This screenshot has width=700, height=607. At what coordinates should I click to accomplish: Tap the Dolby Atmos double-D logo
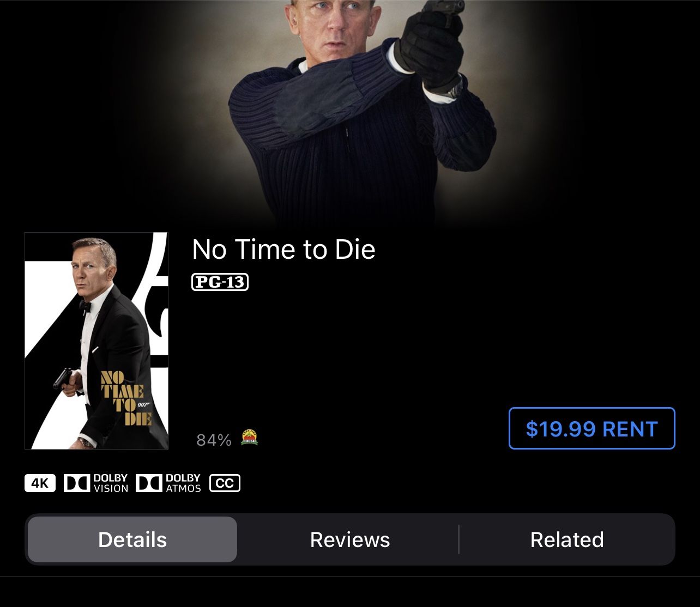click(x=149, y=483)
